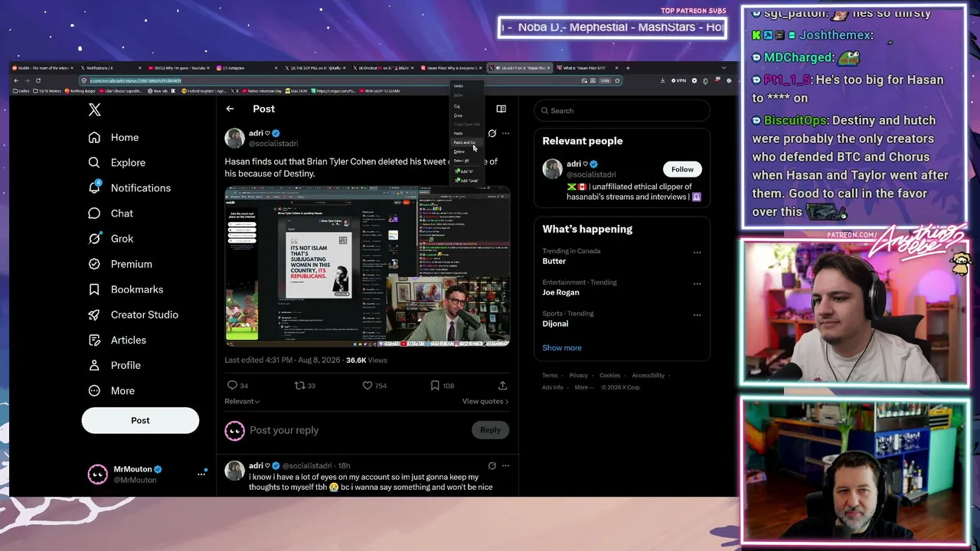Click the share icon on the post
This screenshot has height=551, width=980.
502,386
